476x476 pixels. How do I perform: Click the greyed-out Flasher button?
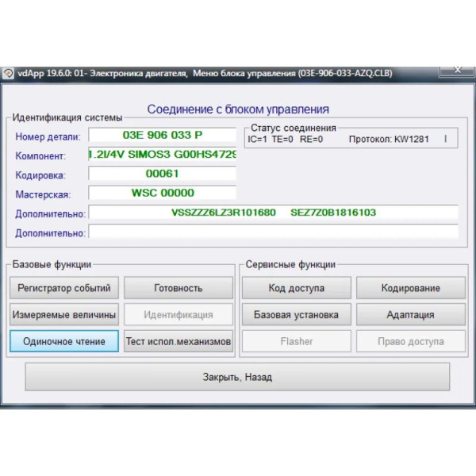coord(296,341)
